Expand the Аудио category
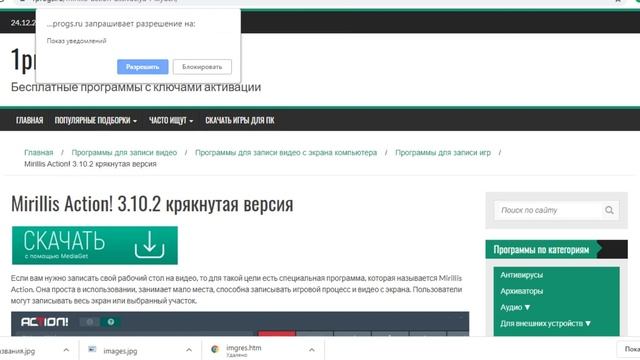The image size is (640, 360). (515, 307)
